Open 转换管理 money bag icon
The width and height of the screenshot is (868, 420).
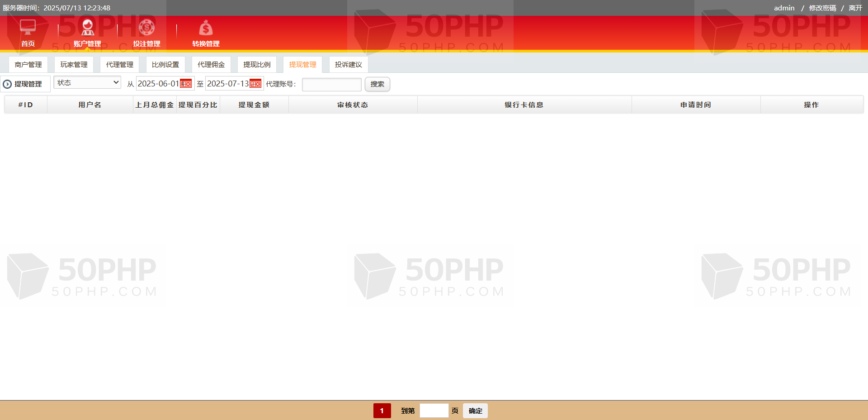click(x=206, y=28)
